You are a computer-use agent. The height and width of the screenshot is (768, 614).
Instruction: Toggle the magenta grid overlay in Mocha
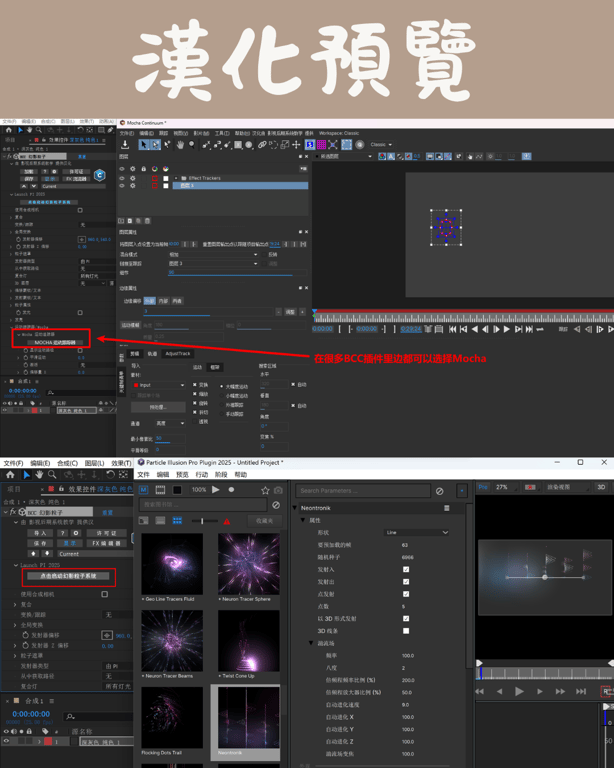click(x=321, y=144)
